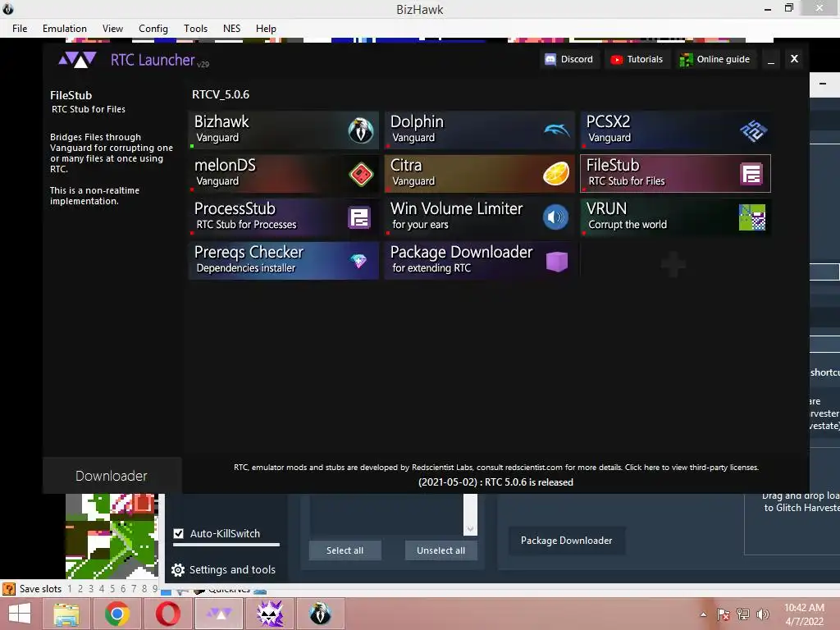Select save slot 5
840x630 pixels.
click(112, 589)
